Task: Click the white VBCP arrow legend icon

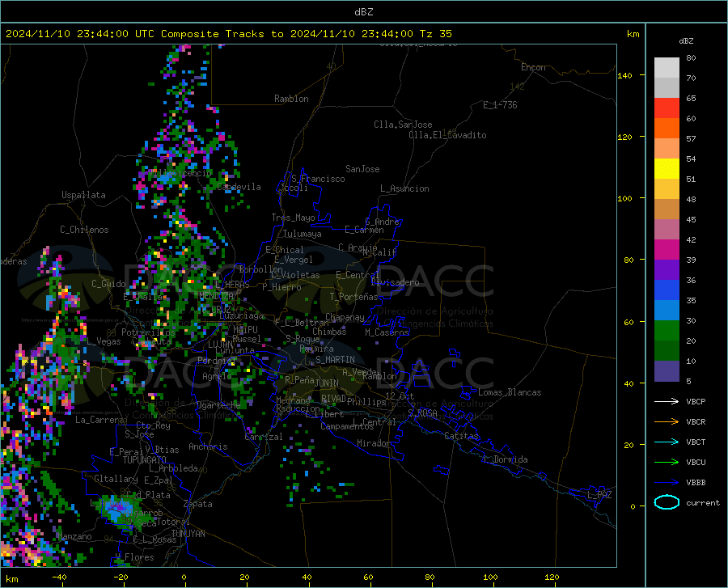Action: coord(667,401)
